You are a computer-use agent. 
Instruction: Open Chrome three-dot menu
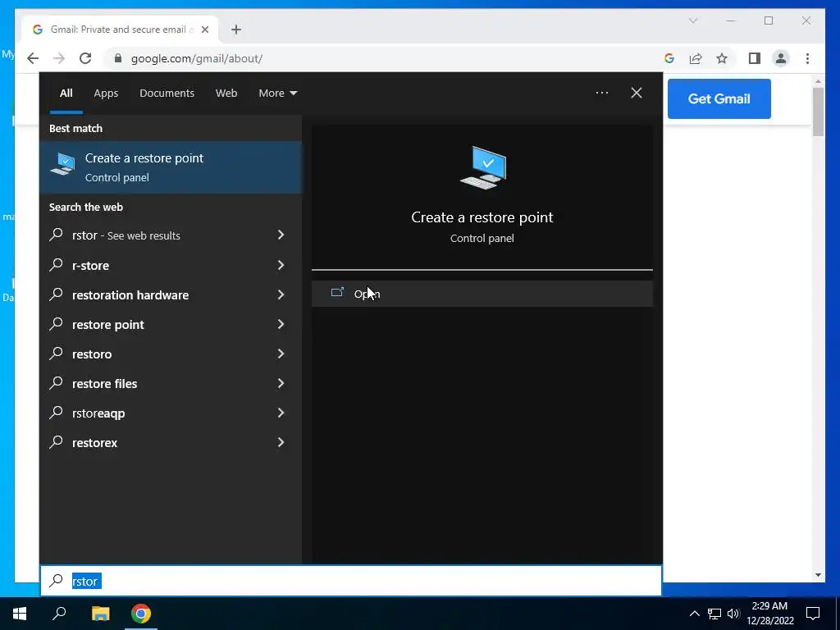(x=808, y=58)
